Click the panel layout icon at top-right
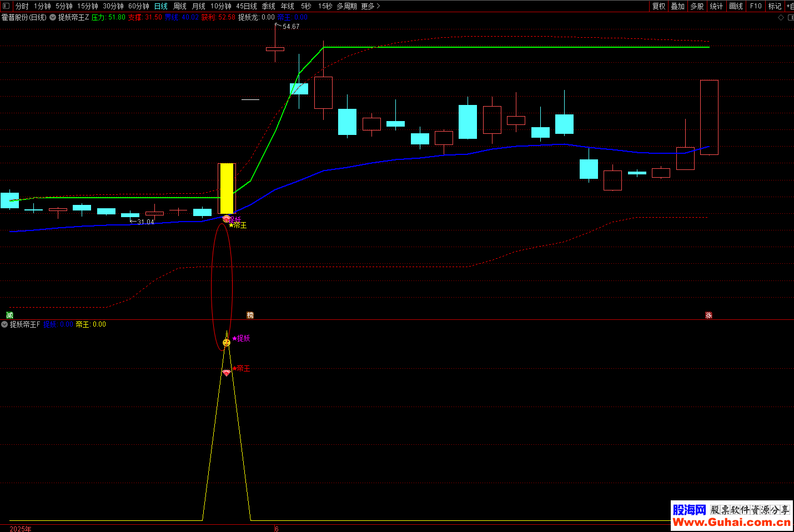 pyautogui.click(x=791, y=17)
